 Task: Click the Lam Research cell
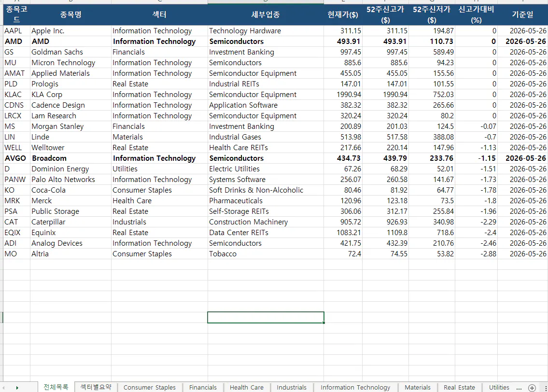point(70,116)
